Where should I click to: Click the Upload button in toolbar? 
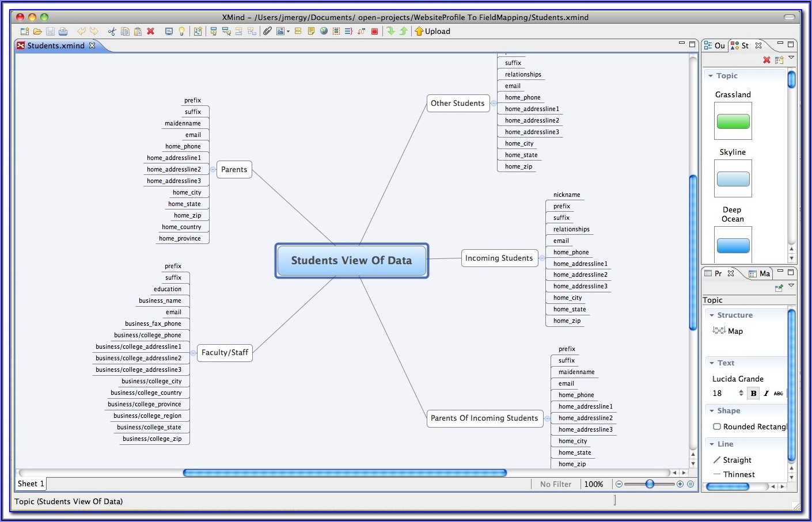tap(432, 32)
